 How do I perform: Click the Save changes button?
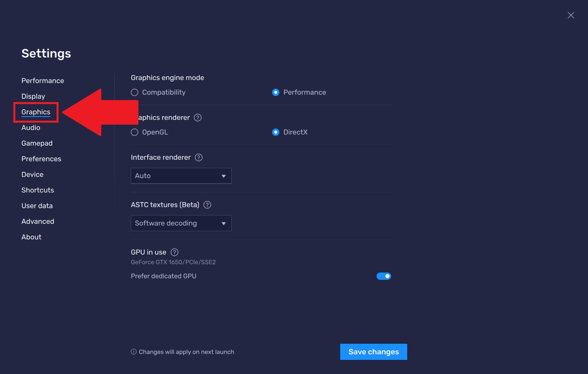pos(373,352)
